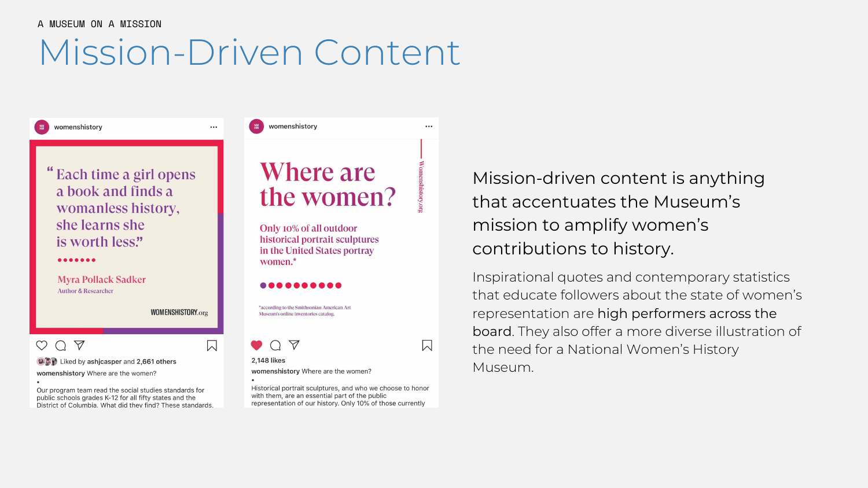The image size is (868, 488).
Task: Click the comment bubble icon under the quote post
Action: pos(61,346)
